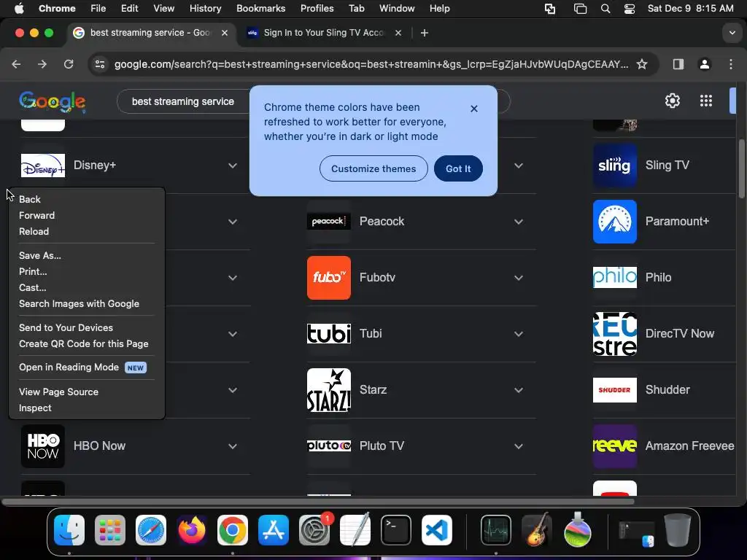Open Chrome three-dot menu
The image size is (747, 560).
[731, 64]
